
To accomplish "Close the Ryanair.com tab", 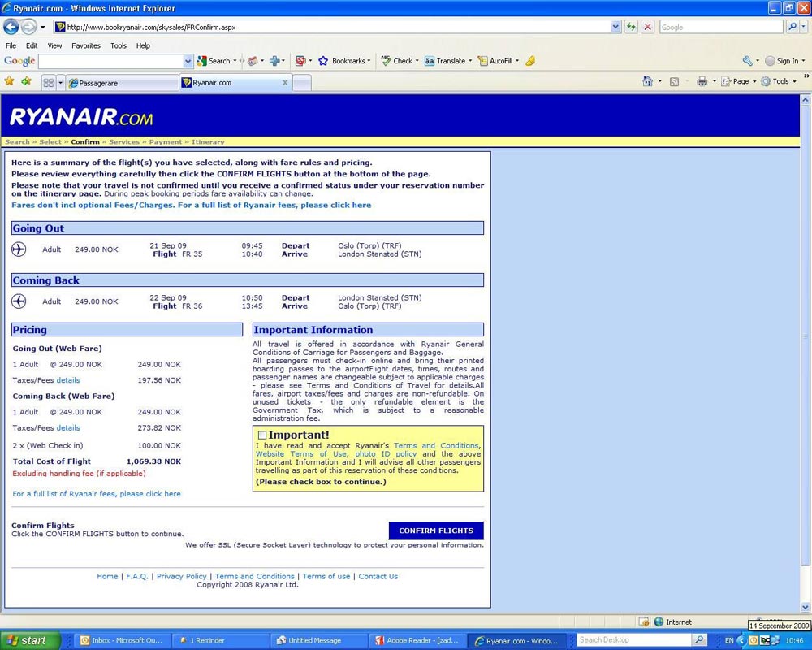I will coord(285,82).
